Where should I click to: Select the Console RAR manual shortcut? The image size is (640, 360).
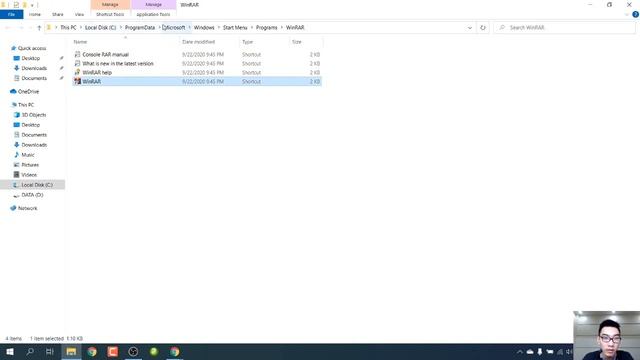105,55
